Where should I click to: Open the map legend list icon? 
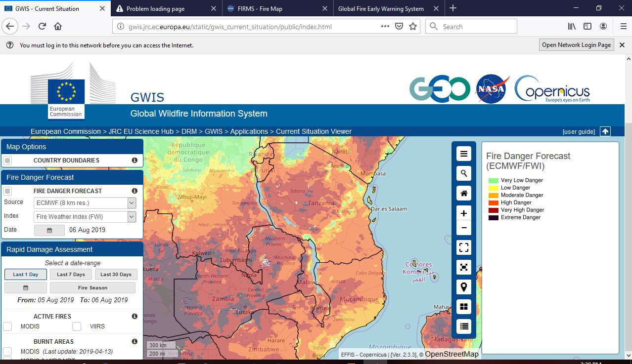[463, 326]
